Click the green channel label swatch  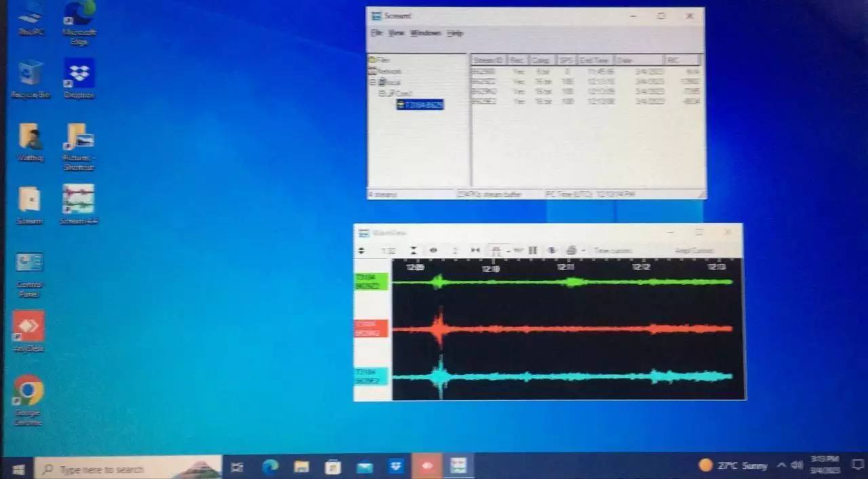371,282
